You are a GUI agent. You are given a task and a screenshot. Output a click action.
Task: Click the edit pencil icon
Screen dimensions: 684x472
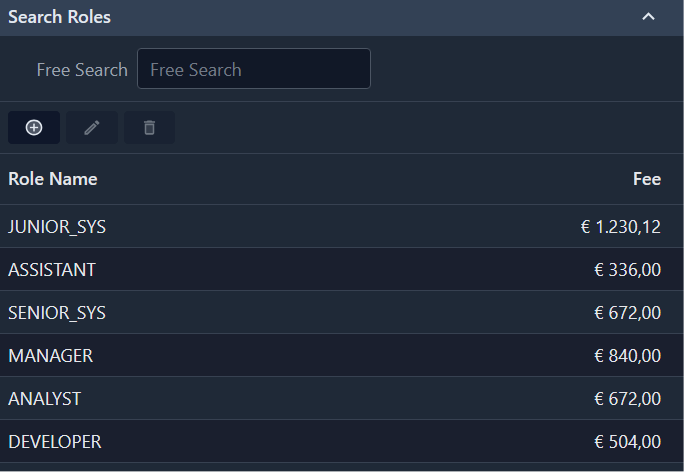(x=92, y=127)
